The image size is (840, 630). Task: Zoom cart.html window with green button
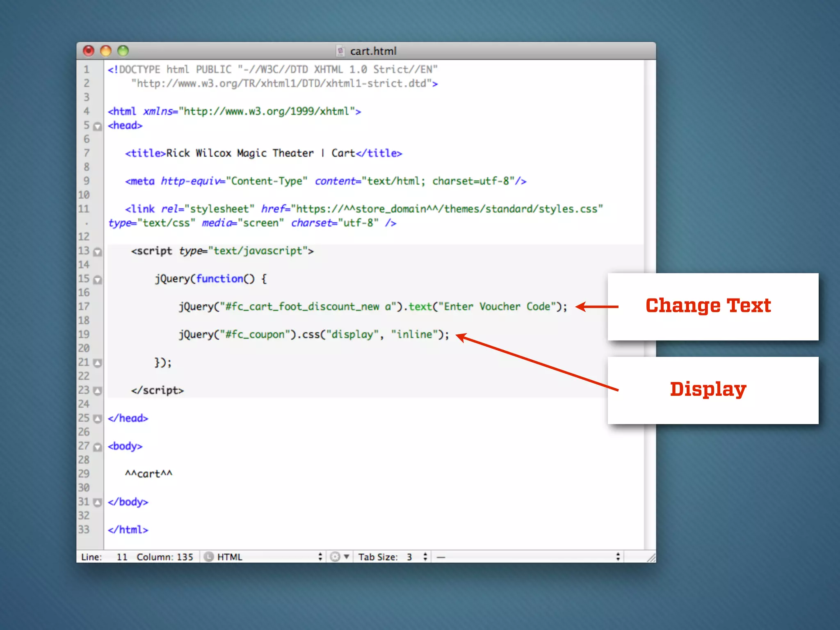pyautogui.click(x=123, y=51)
